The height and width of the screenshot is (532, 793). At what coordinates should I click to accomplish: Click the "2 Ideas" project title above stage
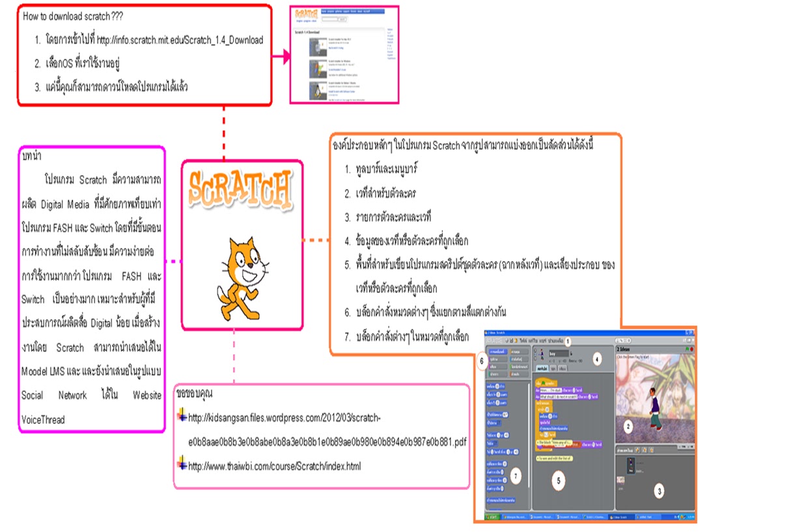click(x=623, y=349)
